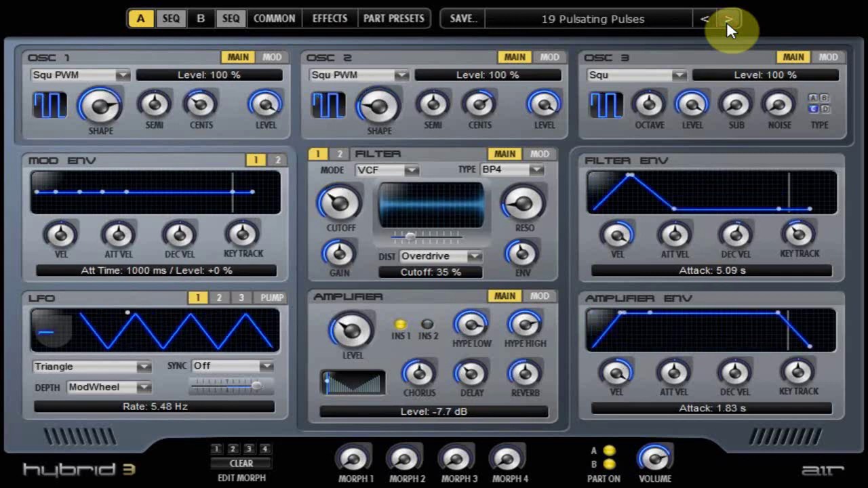Click the SAVE.. button

(464, 19)
